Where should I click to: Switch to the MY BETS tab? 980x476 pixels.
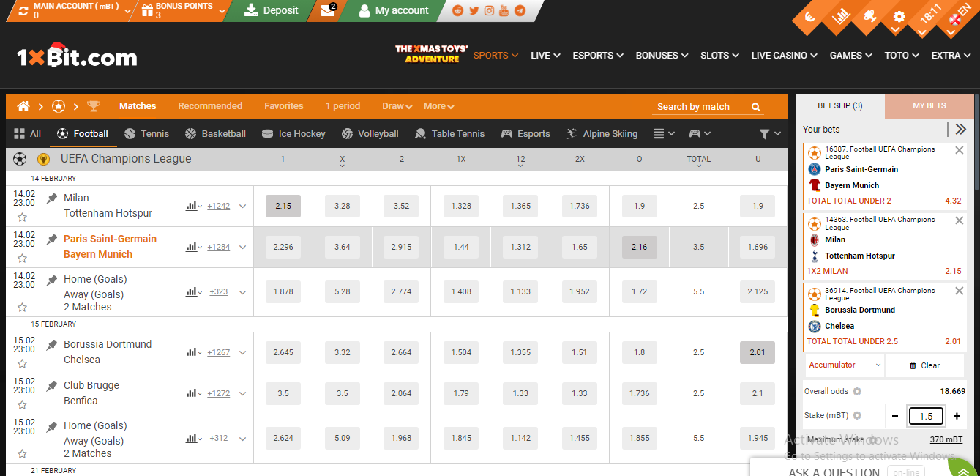[929, 105]
